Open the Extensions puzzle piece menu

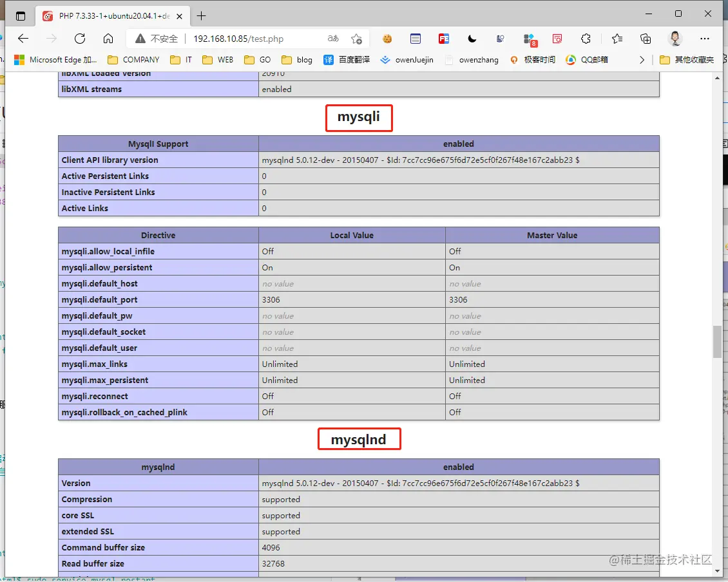click(x=586, y=39)
